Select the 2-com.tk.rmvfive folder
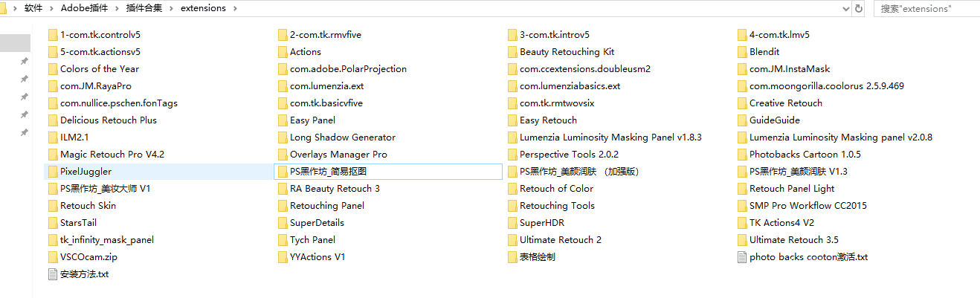This screenshot has height=298, width=980. tap(320, 35)
